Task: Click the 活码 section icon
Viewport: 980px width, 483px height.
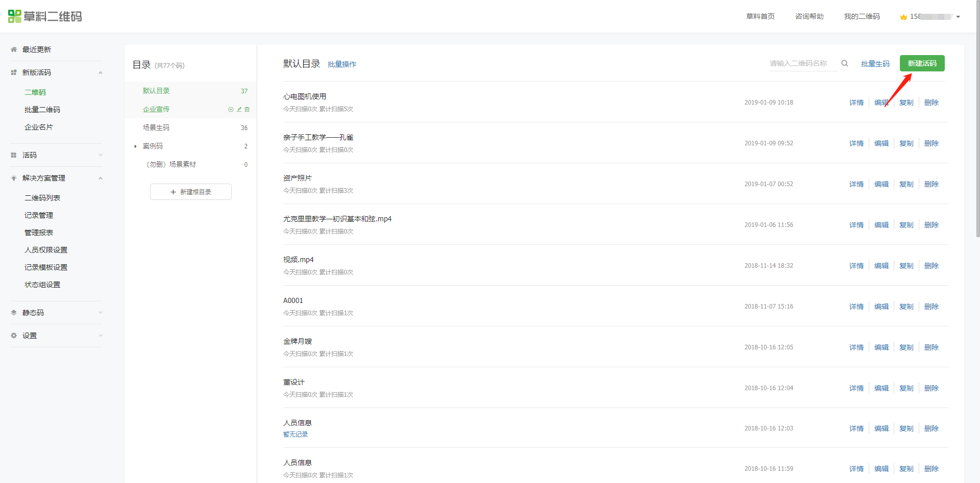Action: click(14, 155)
